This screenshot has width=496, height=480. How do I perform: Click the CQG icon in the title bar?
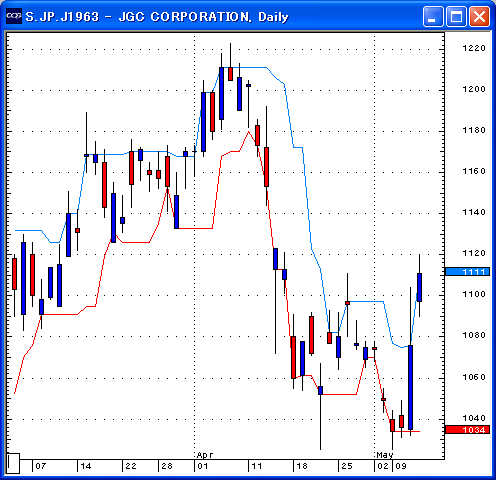pos(14,16)
